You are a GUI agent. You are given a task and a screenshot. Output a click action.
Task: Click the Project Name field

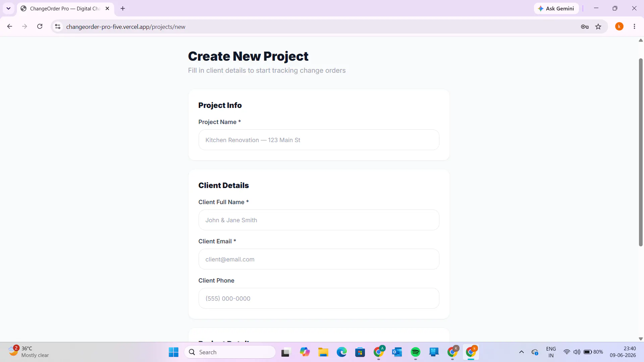point(319,140)
